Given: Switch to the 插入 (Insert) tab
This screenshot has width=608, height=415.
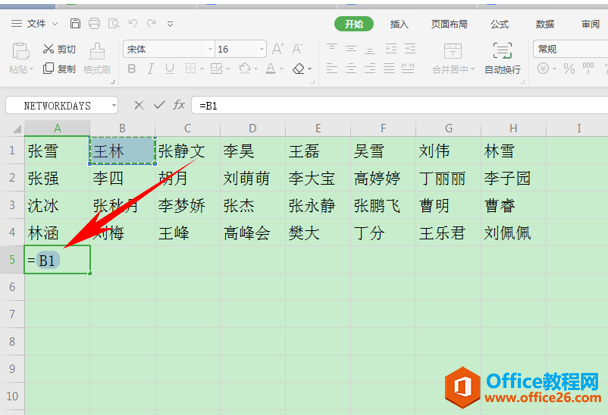Looking at the screenshot, I should pos(399,23).
